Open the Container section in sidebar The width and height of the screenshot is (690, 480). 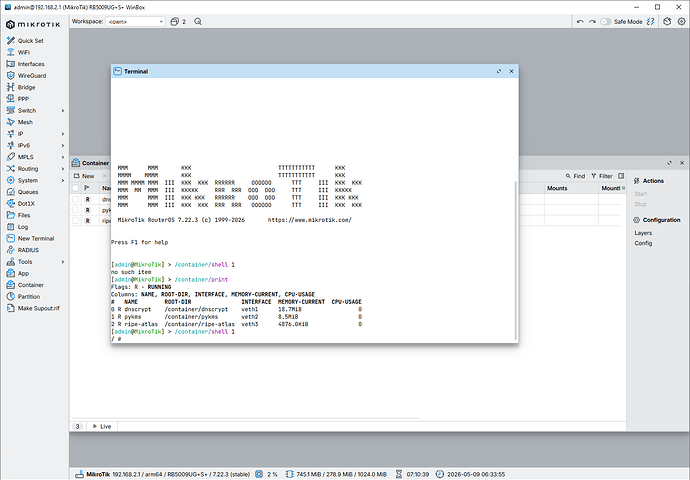point(25,285)
